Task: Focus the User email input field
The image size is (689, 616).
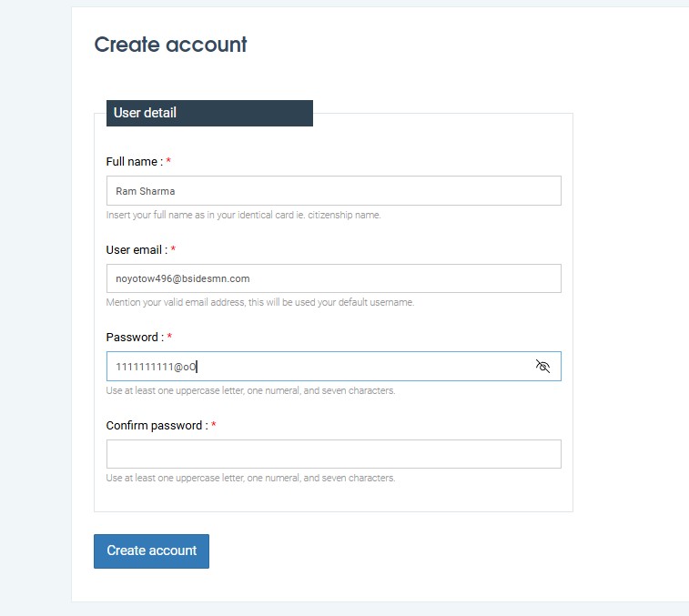Action: coord(333,278)
